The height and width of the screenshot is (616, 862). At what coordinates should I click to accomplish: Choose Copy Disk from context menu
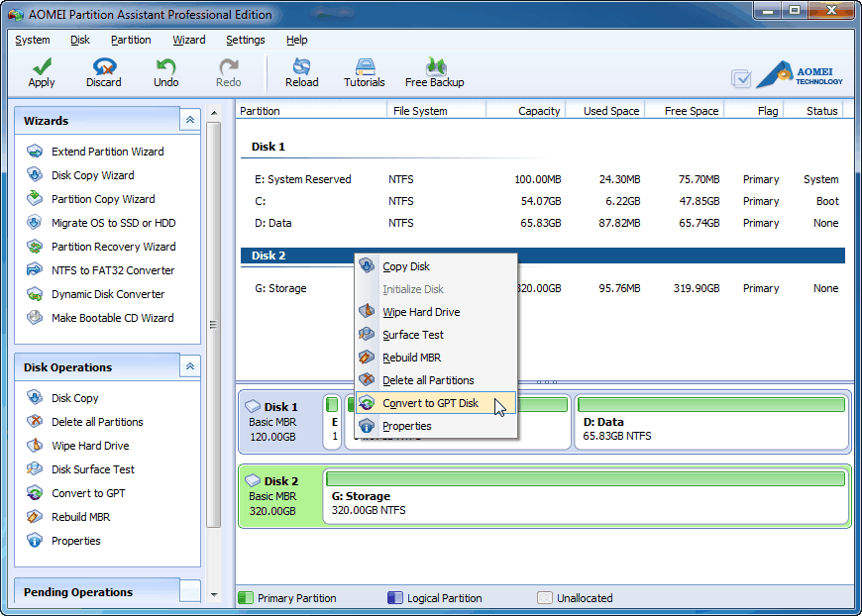pos(436,266)
